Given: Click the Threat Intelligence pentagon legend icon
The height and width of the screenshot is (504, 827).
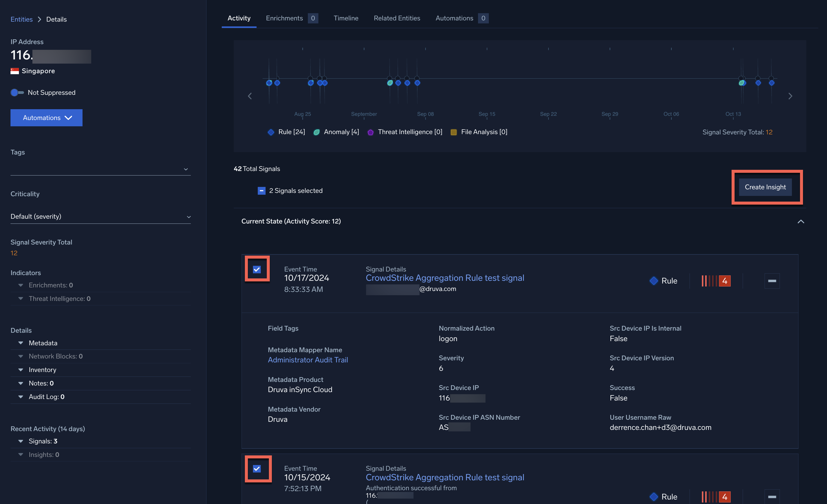Looking at the screenshot, I should click(371, 132).
